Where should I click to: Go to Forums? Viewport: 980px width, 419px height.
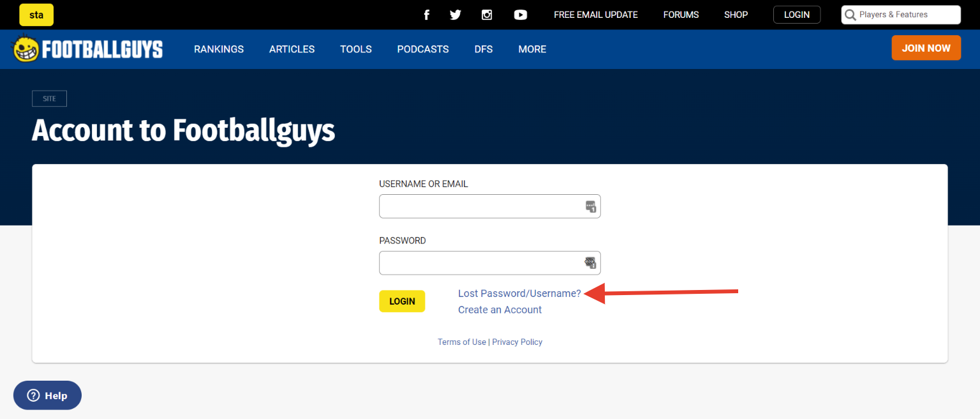tap(681, 15)
